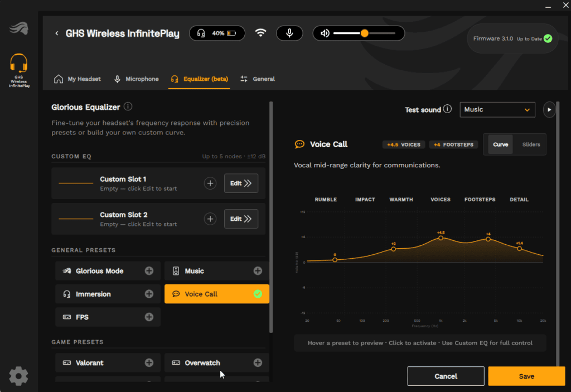Click the presets list scrollbar
This screenshot has width=571, height=392.
[x=271, y=217]
